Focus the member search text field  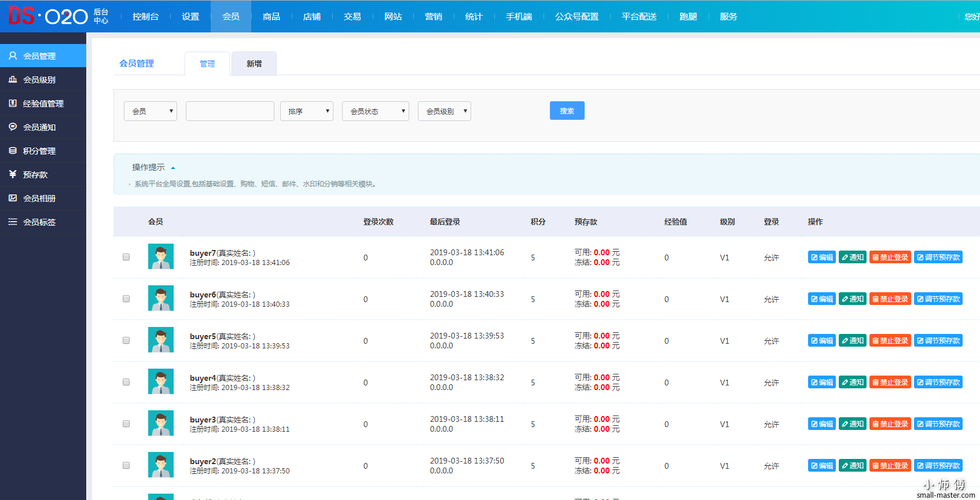(230, 111)
